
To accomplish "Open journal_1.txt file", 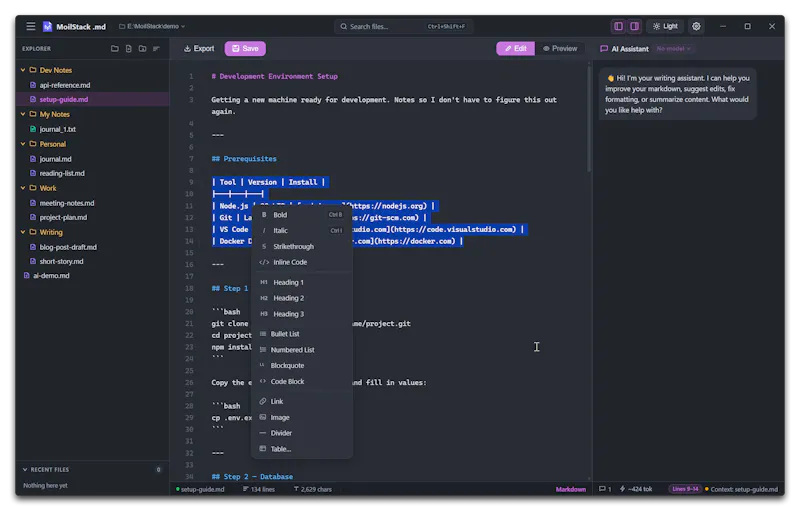I will point(92,129).
